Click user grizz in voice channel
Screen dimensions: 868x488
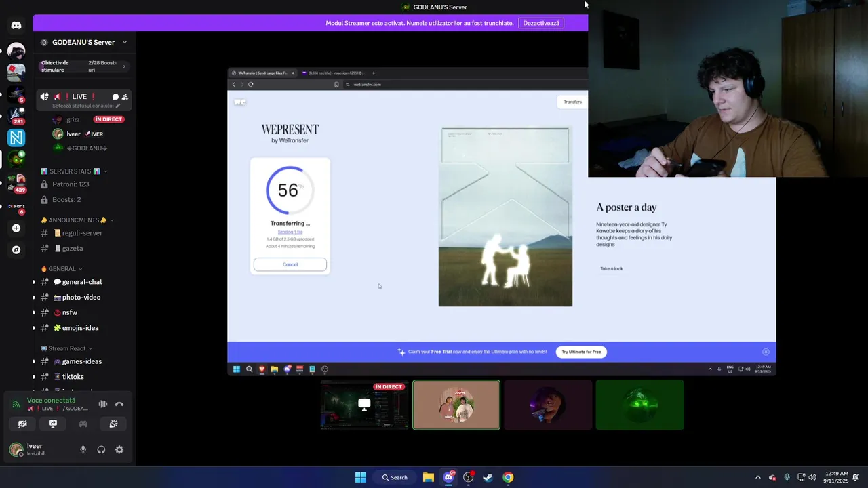click(73, 119)
